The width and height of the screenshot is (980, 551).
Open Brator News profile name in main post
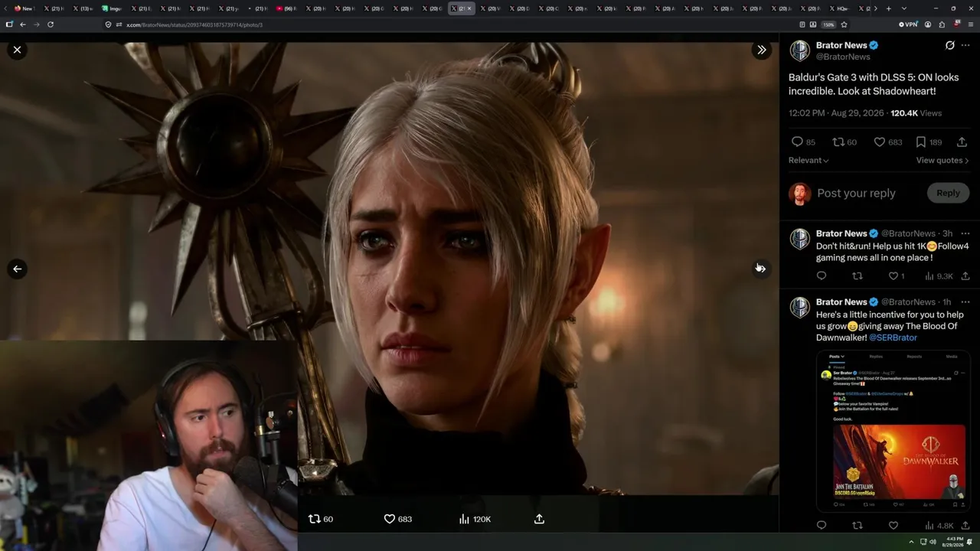pos(841,45)
